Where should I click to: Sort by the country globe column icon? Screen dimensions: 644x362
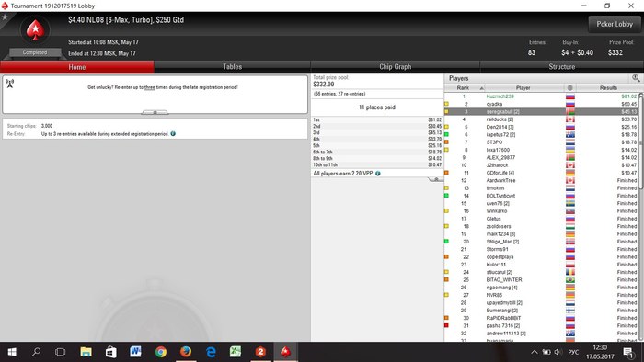coord(570,87)
